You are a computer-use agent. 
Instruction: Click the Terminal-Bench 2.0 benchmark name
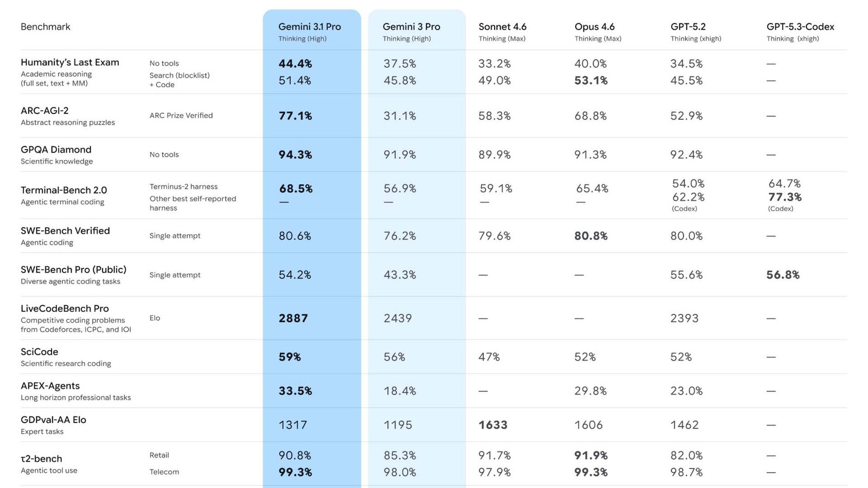click(x=63, y=190)
